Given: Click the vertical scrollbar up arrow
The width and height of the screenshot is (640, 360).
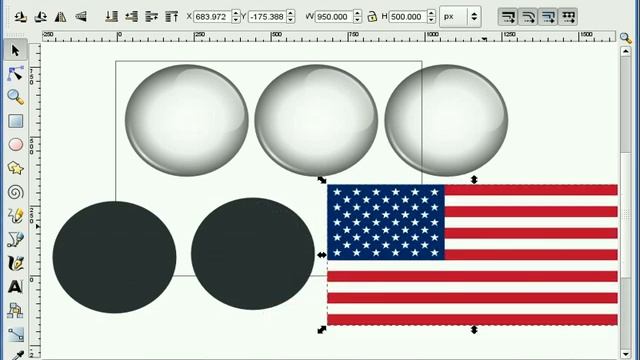Looking at the screenshot, I should point(626,51).
